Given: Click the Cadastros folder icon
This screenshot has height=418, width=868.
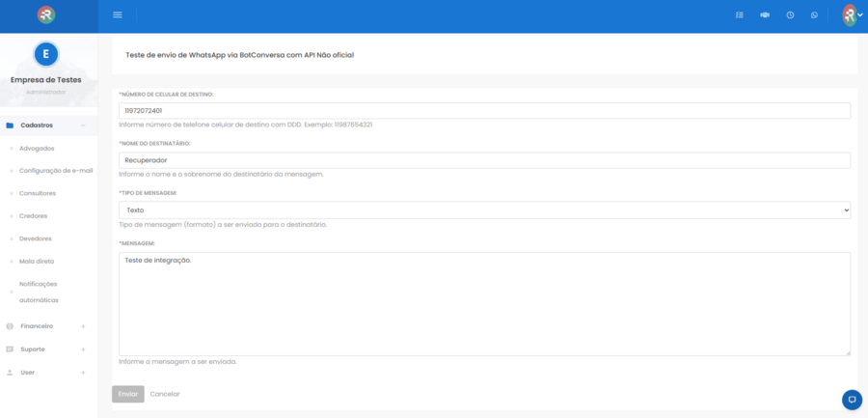Looking at the screenshot, I should (10, 125).
